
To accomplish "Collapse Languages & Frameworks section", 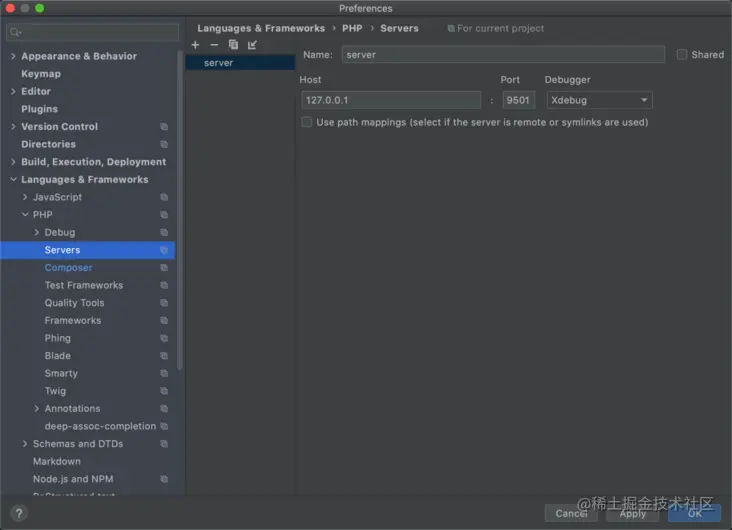I will point(13,180).
